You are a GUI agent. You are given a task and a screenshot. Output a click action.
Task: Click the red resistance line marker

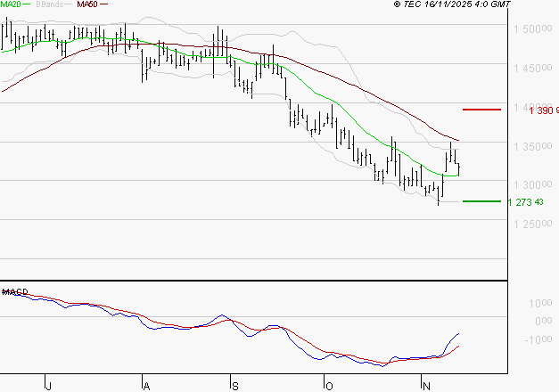(481, 109)
